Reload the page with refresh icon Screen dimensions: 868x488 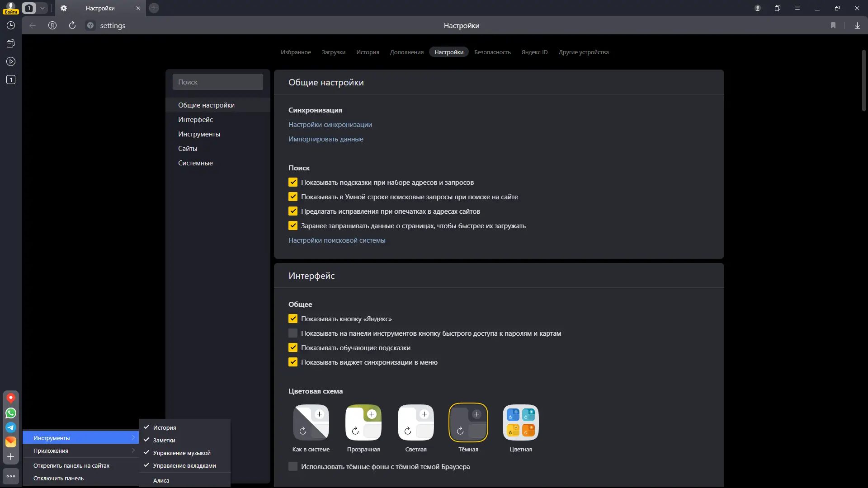click(72, 26)
